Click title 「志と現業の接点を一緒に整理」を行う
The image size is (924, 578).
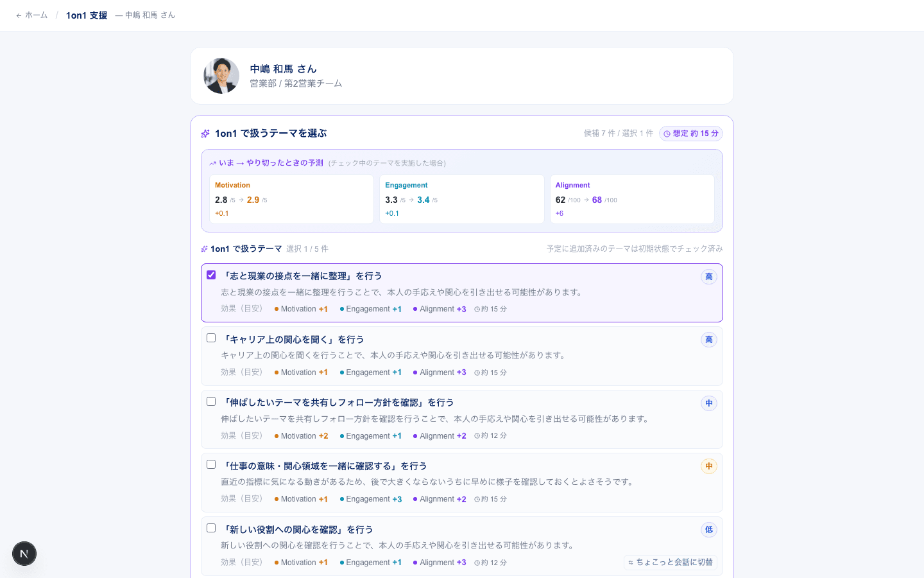tap(302, 276)
